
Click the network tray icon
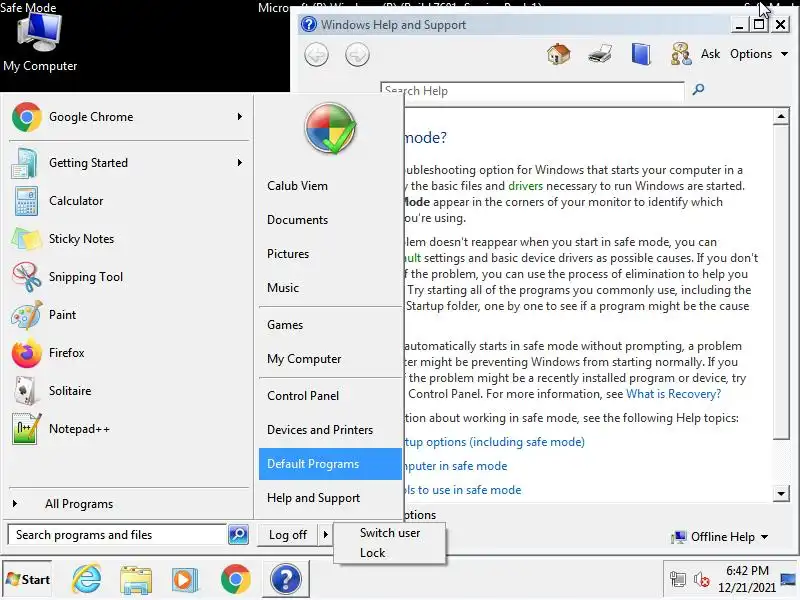678,579
